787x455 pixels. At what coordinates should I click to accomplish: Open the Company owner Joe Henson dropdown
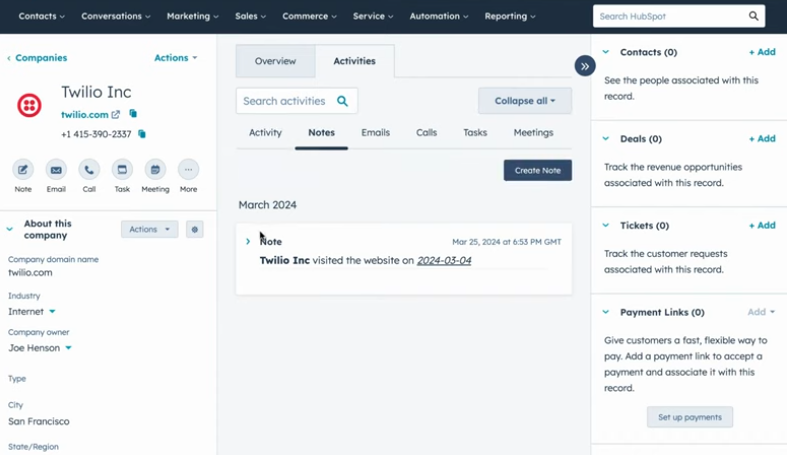pyautogui.click(x=68, y=348)
